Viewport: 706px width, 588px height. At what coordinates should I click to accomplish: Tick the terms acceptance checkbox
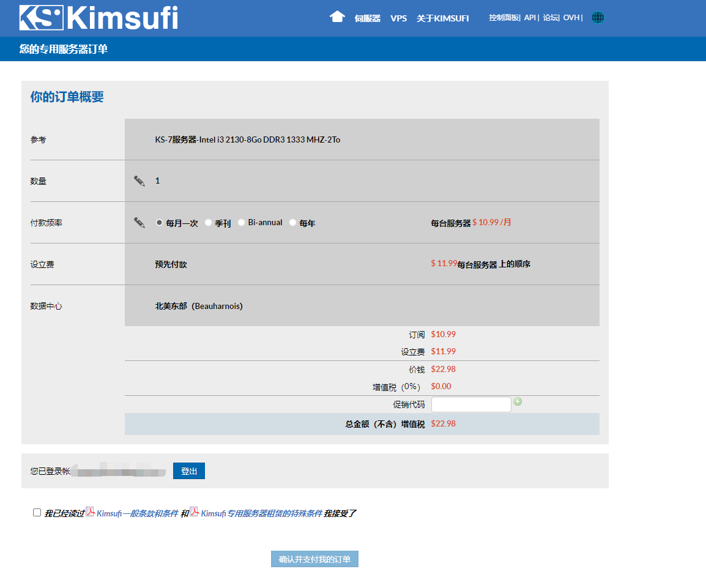[x=37, y=513]
